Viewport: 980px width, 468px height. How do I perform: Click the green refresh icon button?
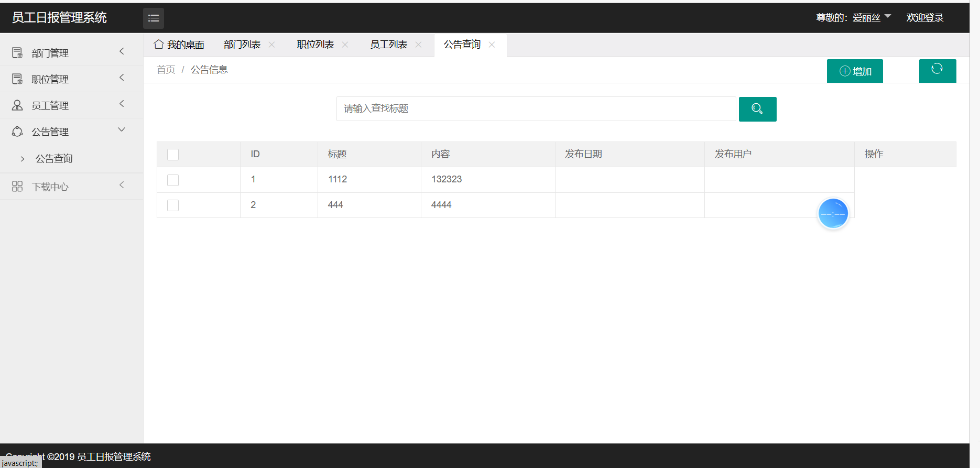[937, 70]
